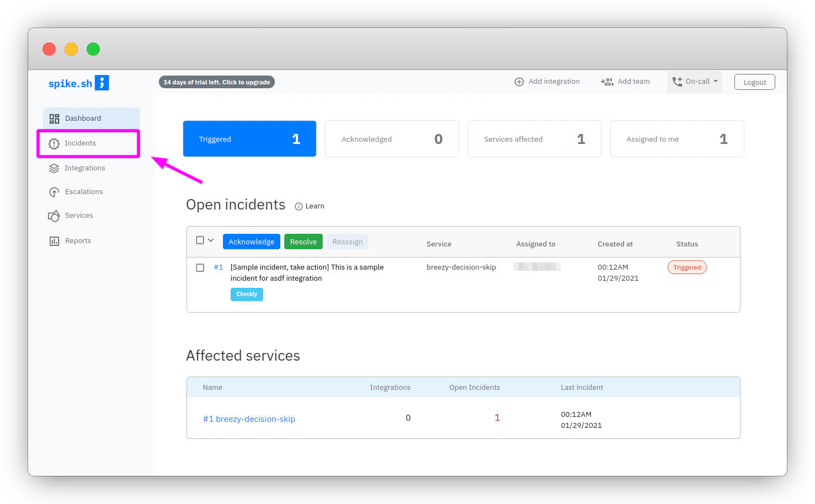Tick the checkbox for incident #1
815x504 pixels.
point(200,267)
